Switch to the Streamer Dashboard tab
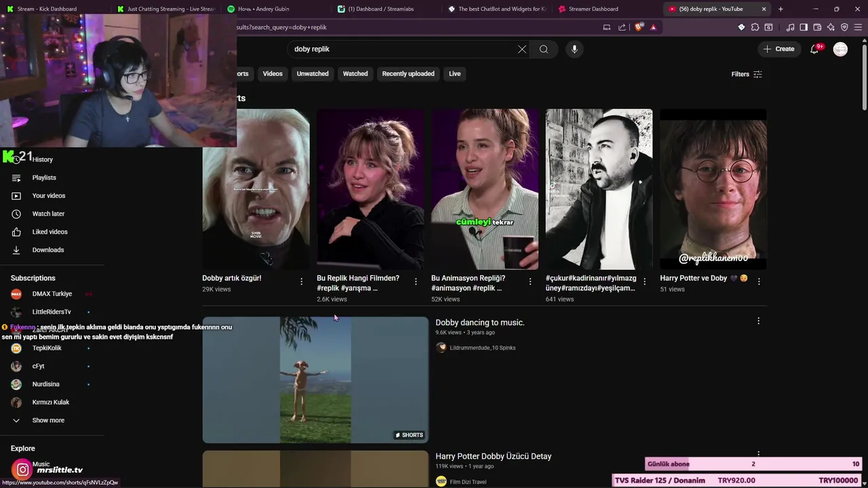 (x=607, y=9)
